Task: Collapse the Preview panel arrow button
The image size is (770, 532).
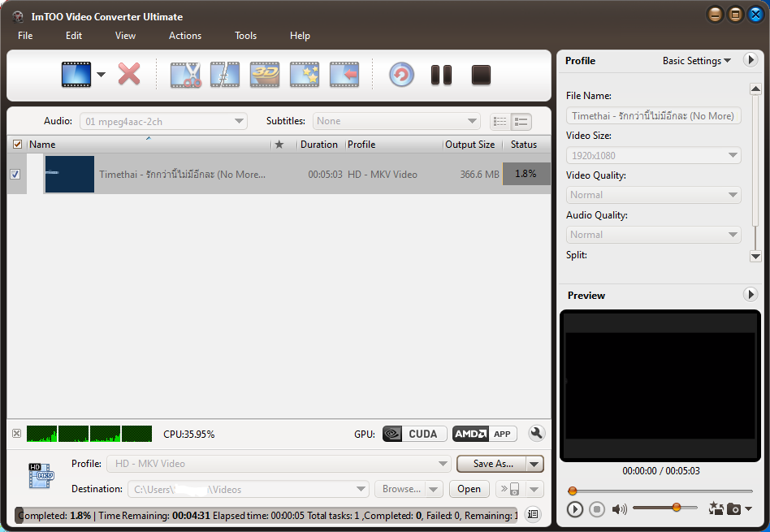Action: click(750, 295)
